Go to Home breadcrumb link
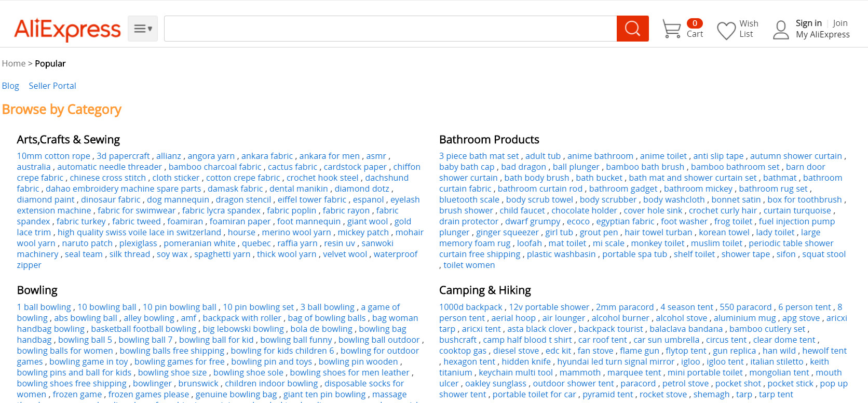 (13, 63)
